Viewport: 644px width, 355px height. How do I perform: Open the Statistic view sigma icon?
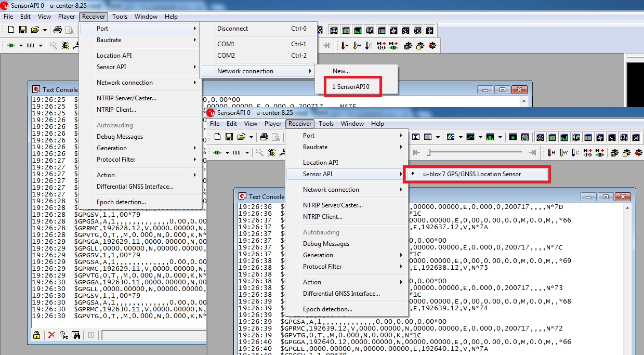[x=415, y=137]
